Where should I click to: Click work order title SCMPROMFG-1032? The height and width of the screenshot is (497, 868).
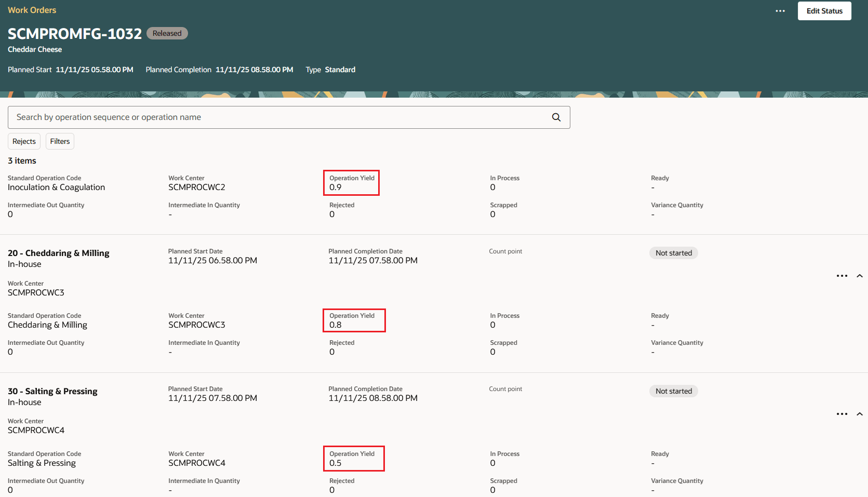coord(74,33)
